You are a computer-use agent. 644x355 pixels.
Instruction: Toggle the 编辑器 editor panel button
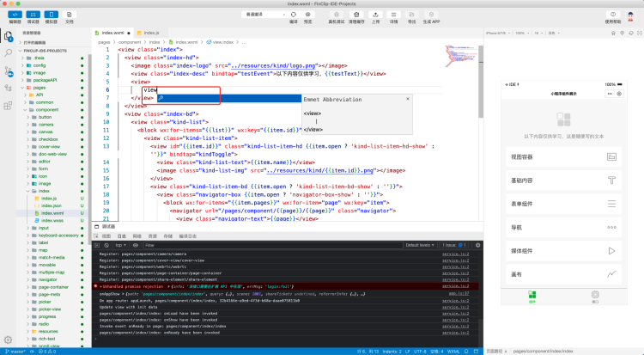15,15
